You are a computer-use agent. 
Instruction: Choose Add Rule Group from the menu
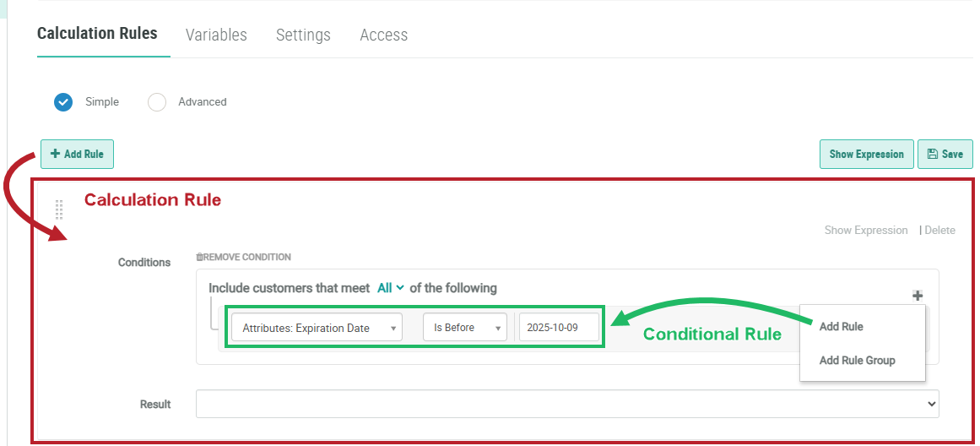coord(857,361)
